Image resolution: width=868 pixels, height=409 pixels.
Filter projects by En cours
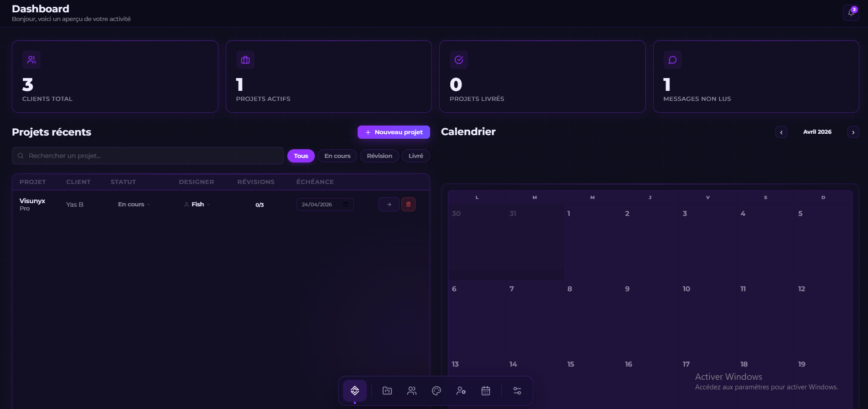(338, 156)
